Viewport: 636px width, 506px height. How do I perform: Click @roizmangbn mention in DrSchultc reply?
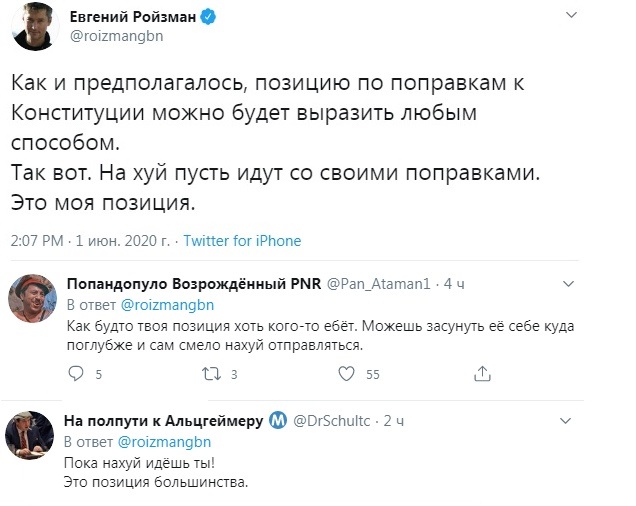[x=164, y=441]
